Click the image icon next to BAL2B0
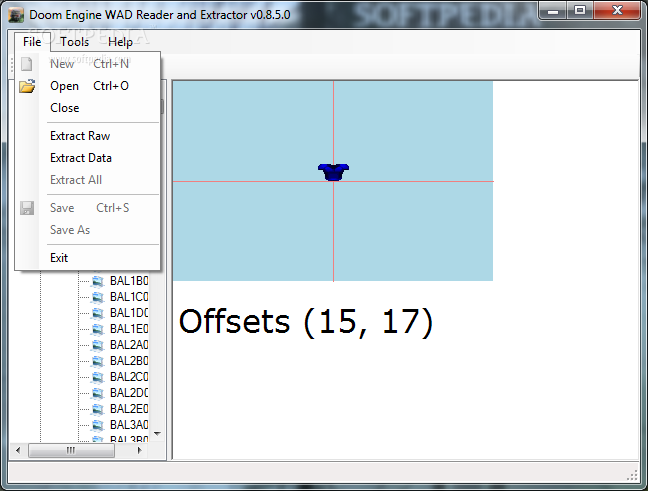 [x=98, y=361]
